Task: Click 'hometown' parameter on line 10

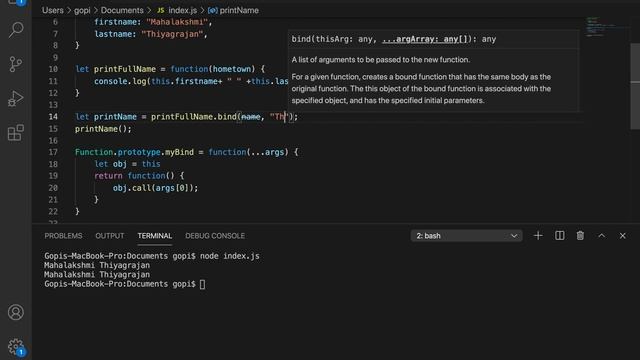Action: pyautogui.click(x=232, y=69)
